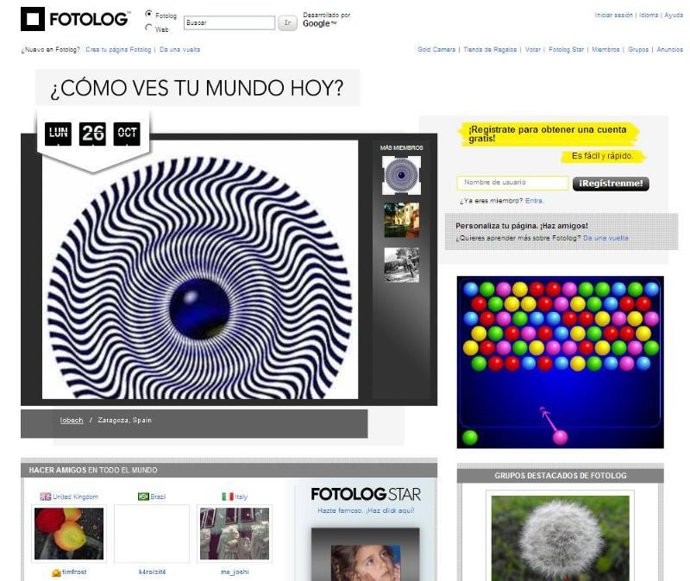The image size is (690, 581).
Task: Click the Nombre de usuario input field
Action: pos(512,183)
